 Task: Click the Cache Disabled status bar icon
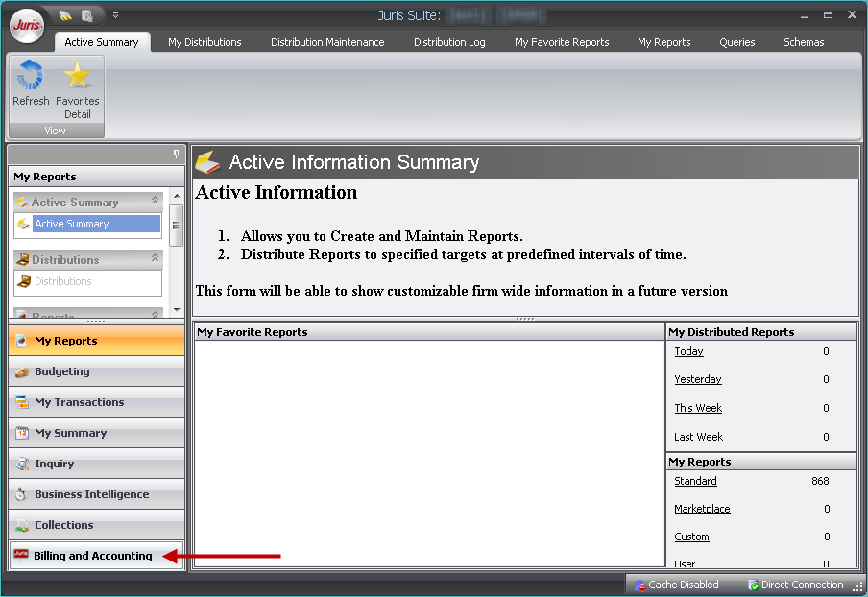640,585
